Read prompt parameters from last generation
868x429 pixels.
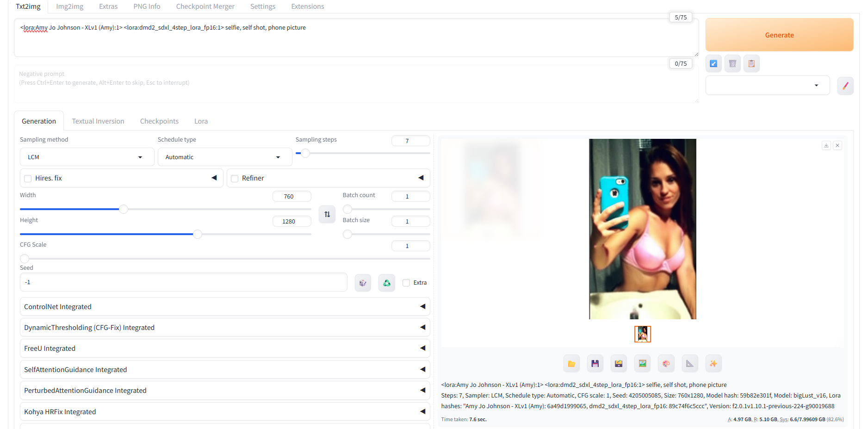[x=713, y=63]
